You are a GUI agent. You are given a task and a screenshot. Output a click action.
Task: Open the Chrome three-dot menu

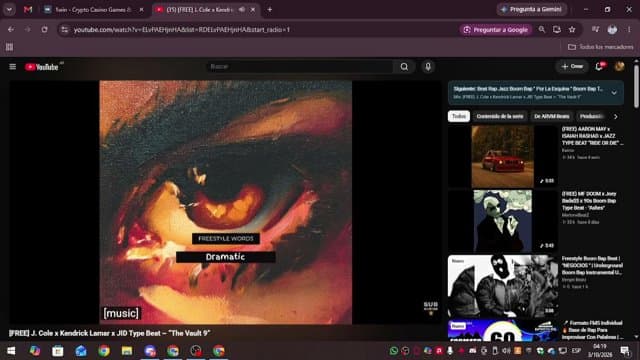629,29
